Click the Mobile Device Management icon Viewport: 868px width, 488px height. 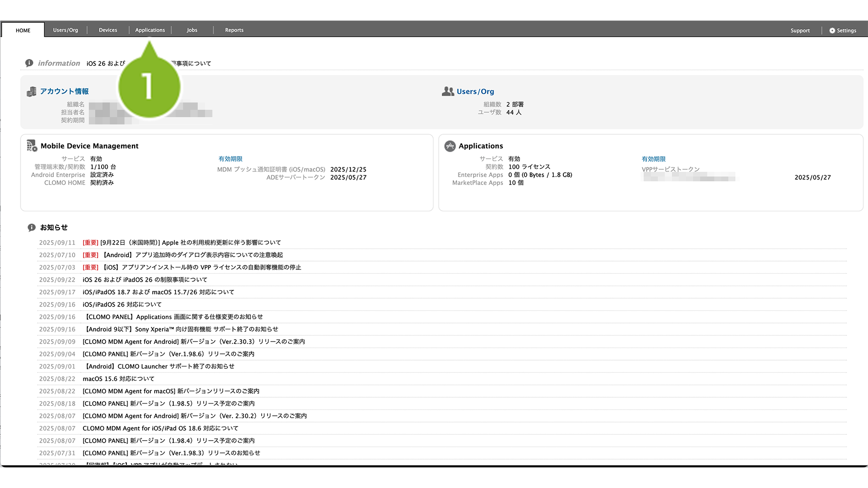(32, 145)
